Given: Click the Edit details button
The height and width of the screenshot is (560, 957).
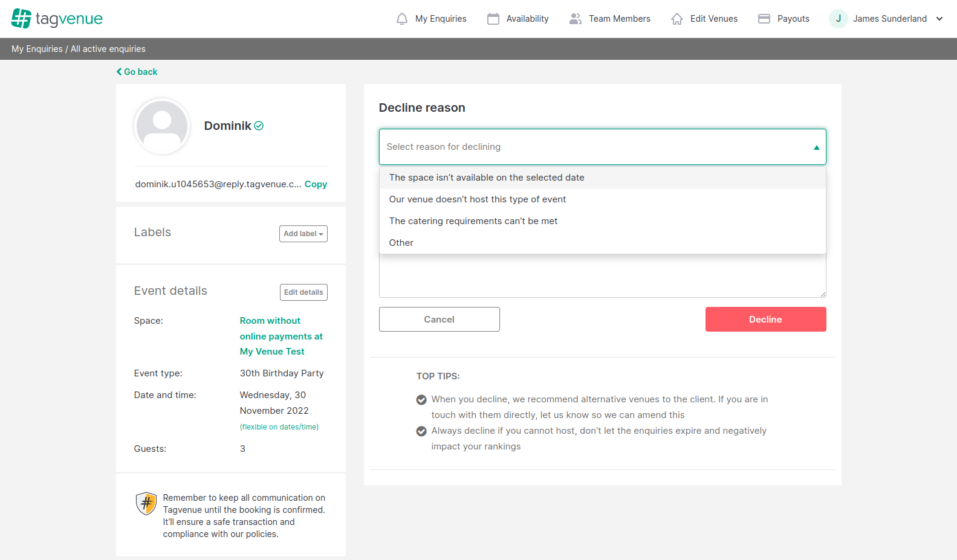Looking at the screenshot, I should click(x=303, y=292).
